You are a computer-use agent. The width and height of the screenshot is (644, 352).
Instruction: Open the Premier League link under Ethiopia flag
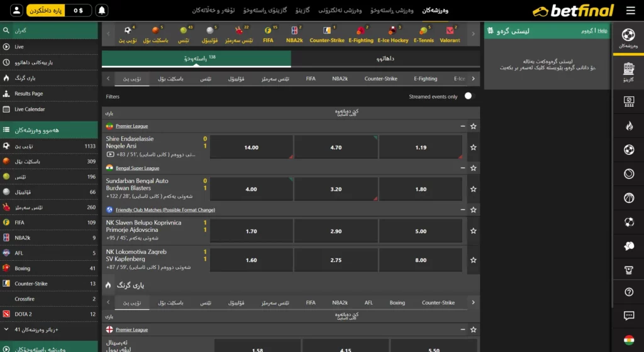(132, 126)
